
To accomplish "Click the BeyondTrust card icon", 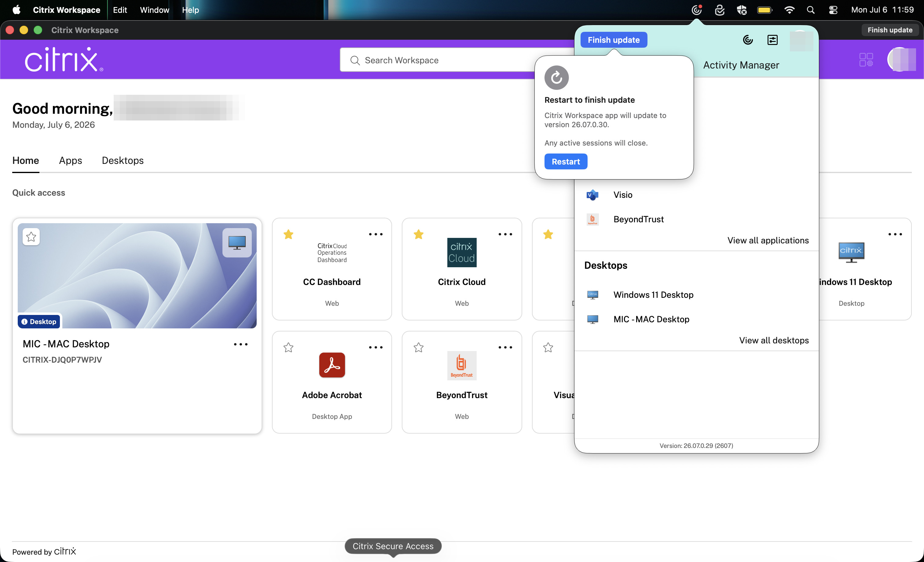I will [x=462, y=365].
